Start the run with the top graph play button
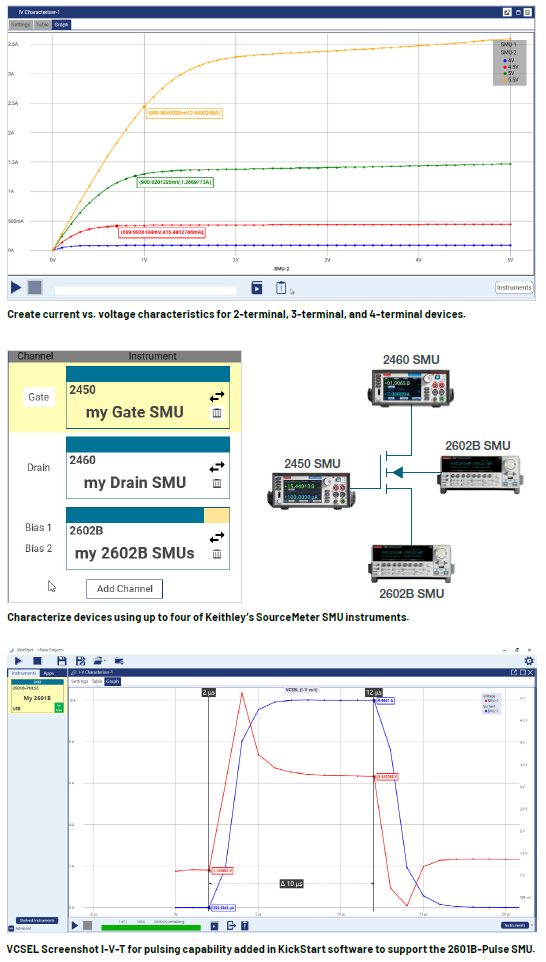 point(17,287)
